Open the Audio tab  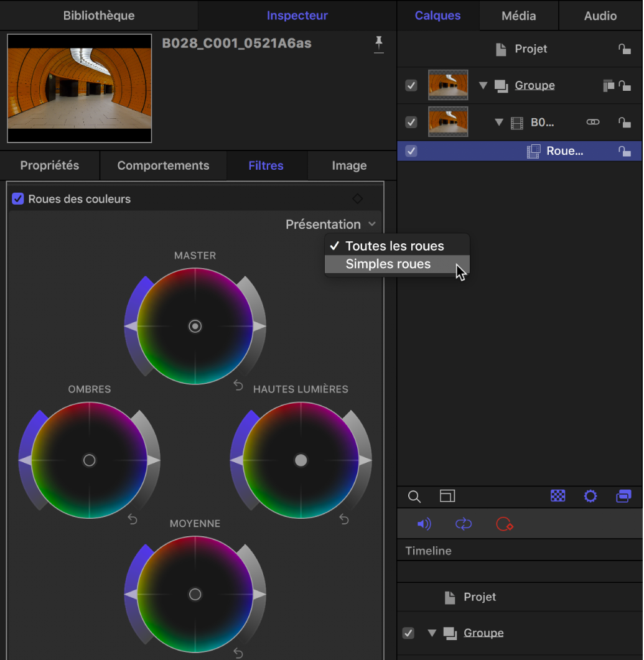click(600, 16)
